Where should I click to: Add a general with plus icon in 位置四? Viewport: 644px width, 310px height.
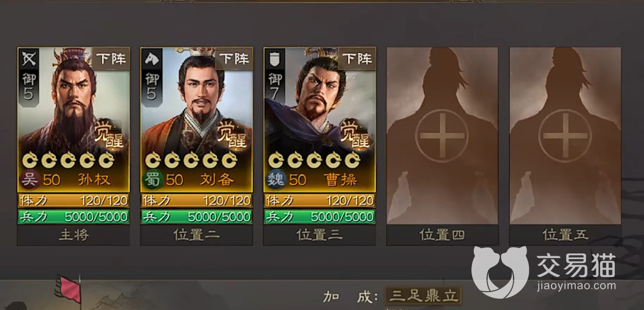(442, 136)
